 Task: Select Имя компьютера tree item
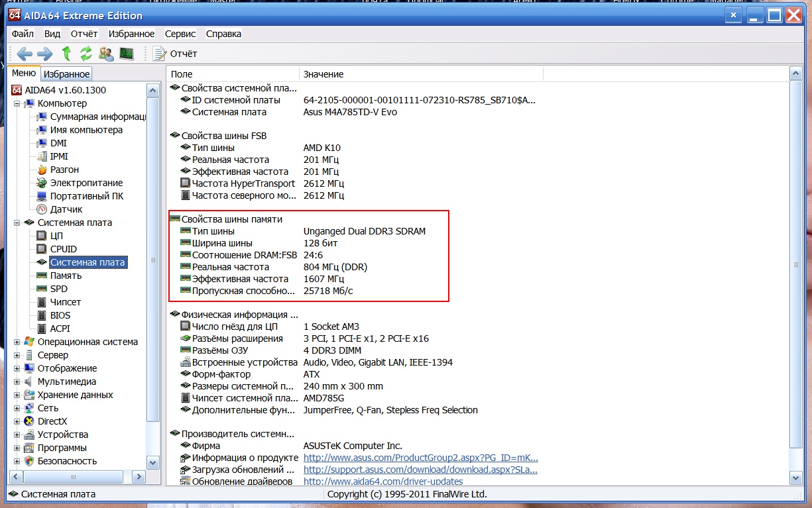tap(86, 130)
